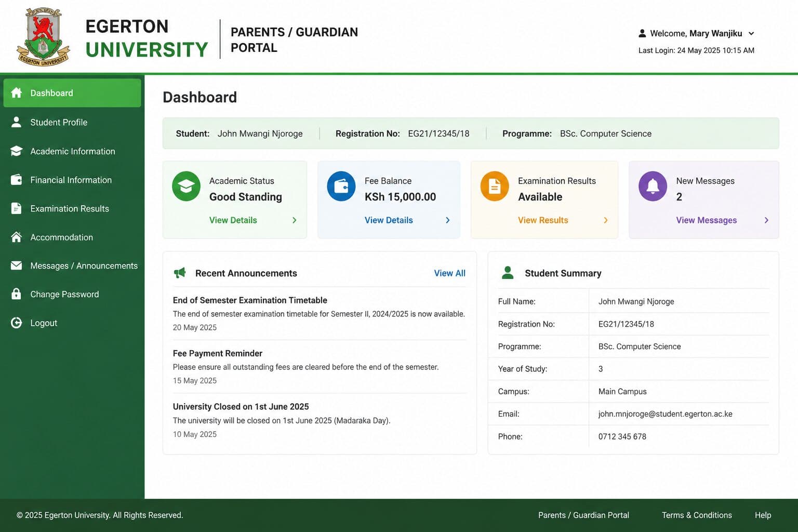The width and height of the screenshot is (798, 532).
Task: Open Student Profile in the sidebar
Action: click(72, 122)
